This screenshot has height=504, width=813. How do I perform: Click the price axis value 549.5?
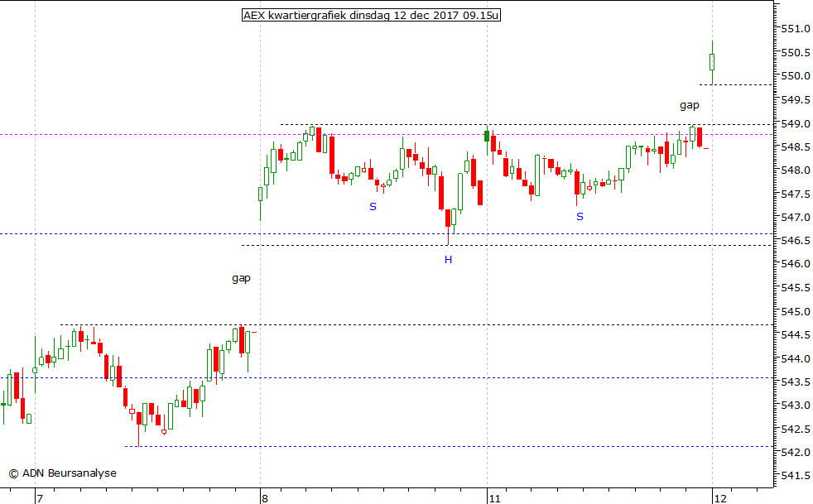point(796,99)
